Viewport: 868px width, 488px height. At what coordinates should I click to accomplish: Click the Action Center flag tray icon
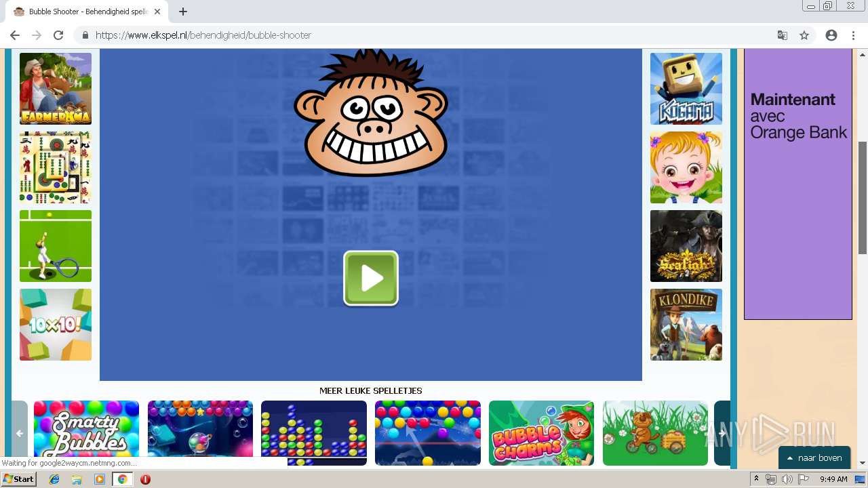[x=803, y=479]
